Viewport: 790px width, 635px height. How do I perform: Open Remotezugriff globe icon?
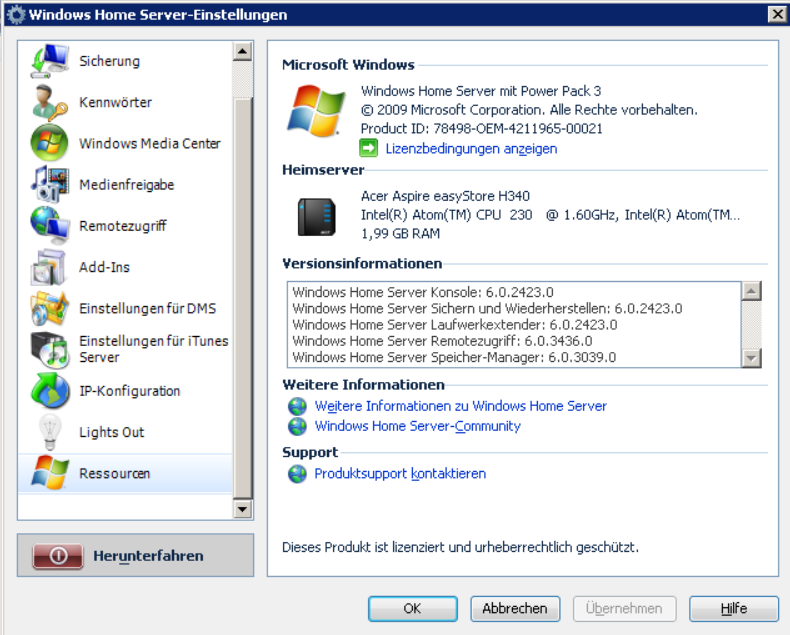[49, 226]
